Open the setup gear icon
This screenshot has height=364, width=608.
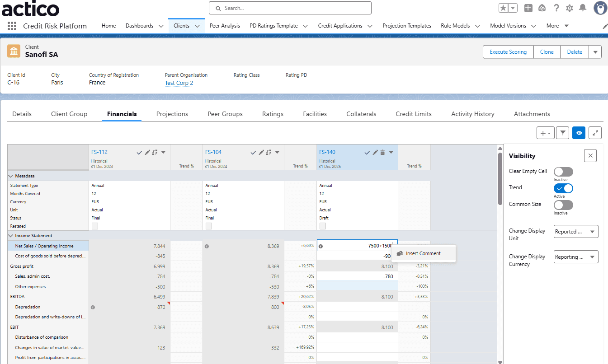pos(570,8)
